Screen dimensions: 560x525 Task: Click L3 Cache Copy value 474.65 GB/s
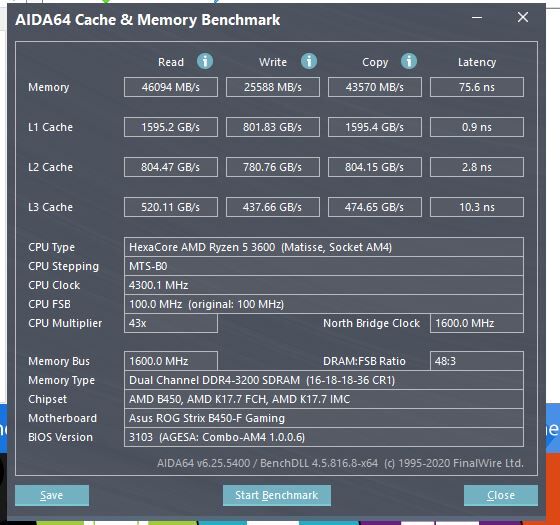[375, 207]
